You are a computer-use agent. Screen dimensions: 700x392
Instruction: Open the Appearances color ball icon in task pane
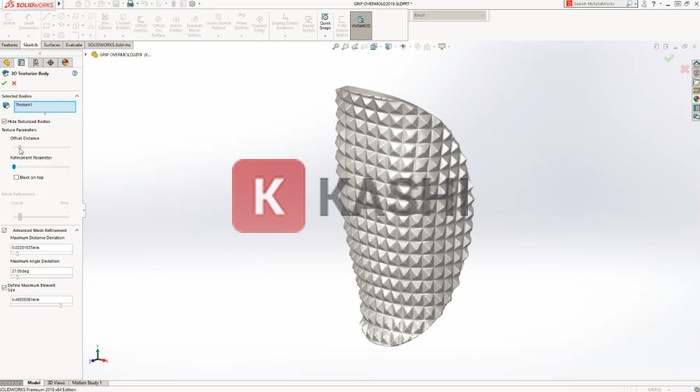click(696, 99)
